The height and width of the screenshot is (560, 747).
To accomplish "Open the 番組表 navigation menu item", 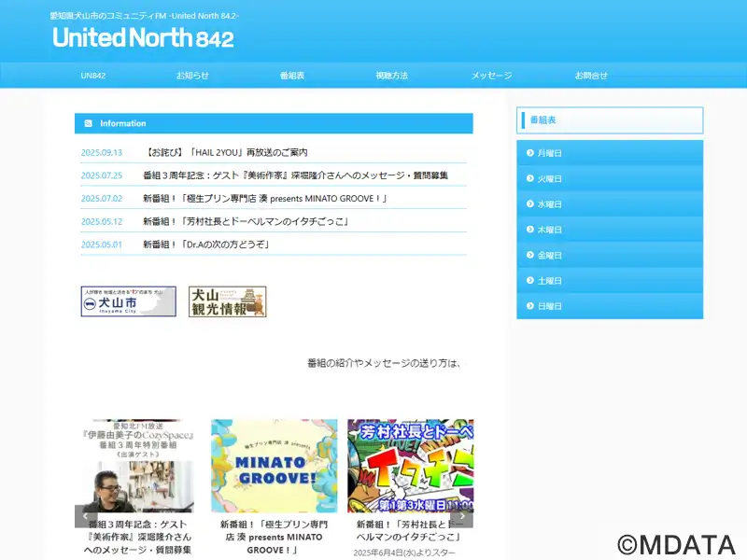I will point(292,76).
